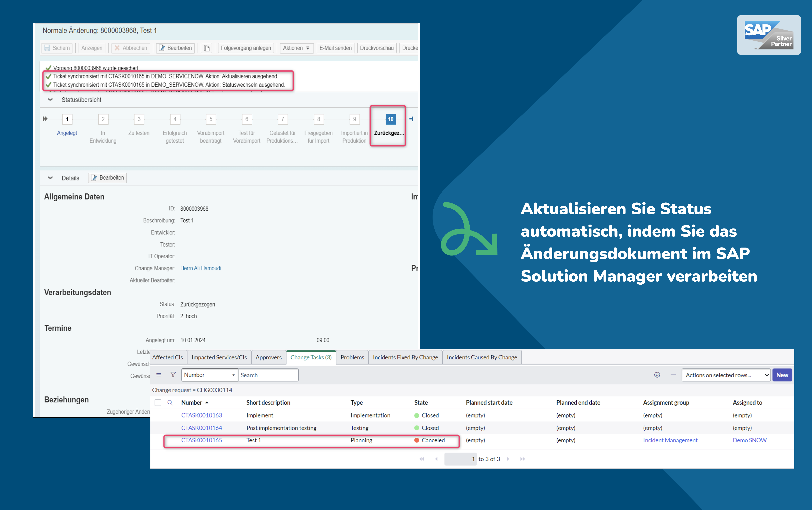Click Folgevorgang anlegen button

[x=246, y=48]
